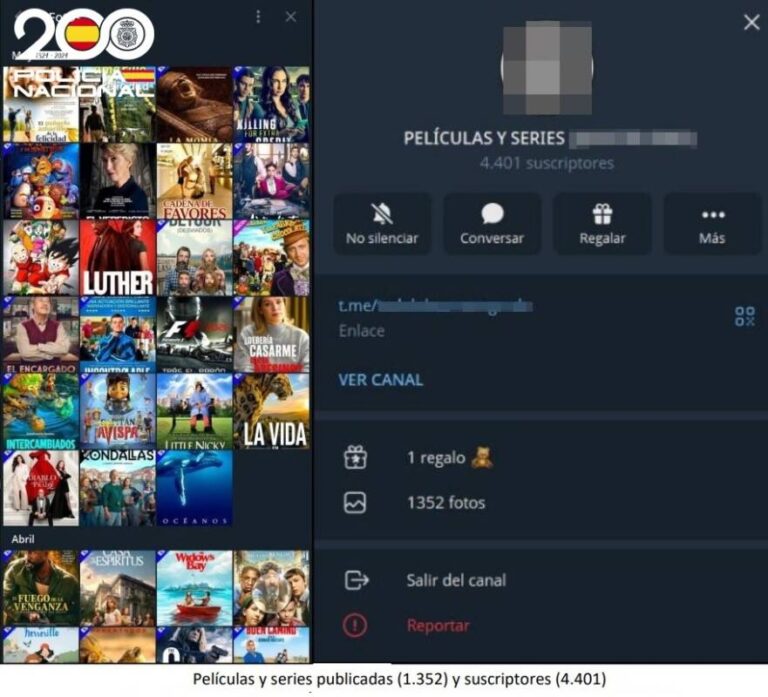Screen dimensions: 768x697
Task: Click the PELÍCULAS Y SERIES channel title
Action: 484,139
